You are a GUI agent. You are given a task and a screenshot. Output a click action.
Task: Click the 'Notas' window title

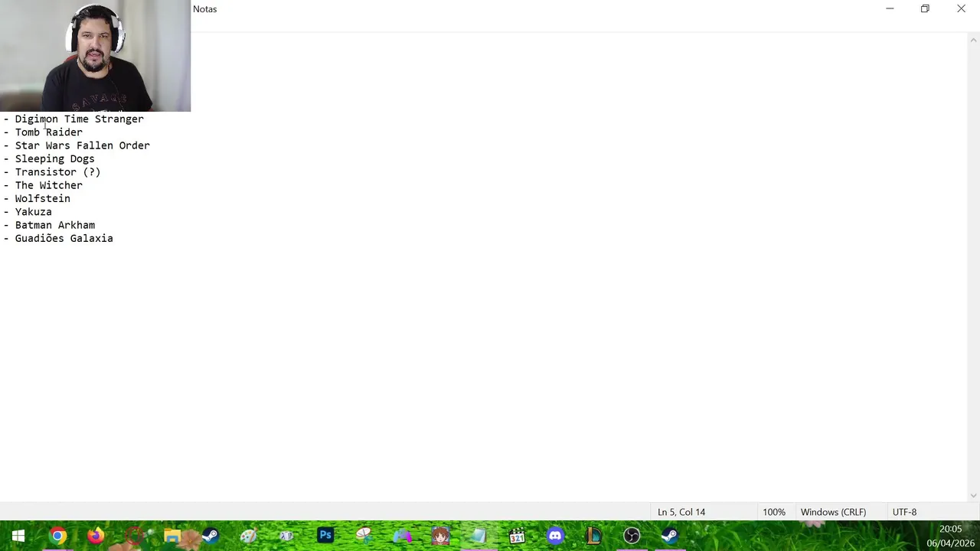click(205, 9)
